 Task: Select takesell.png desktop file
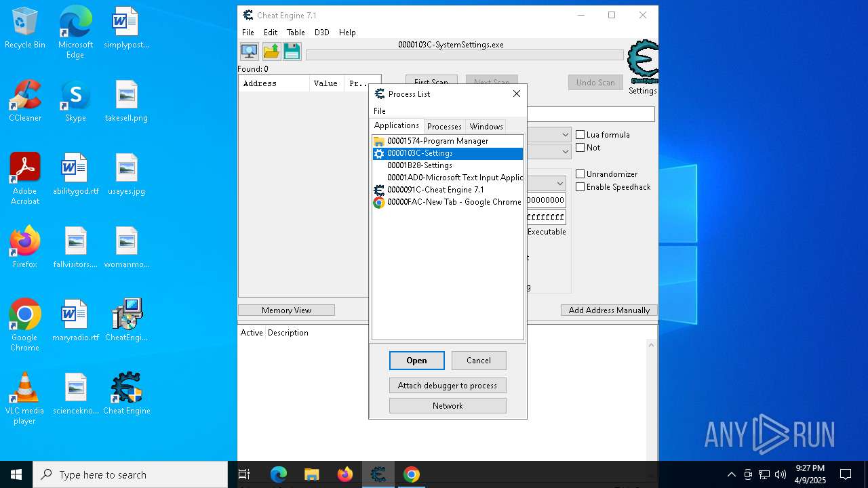(x=127, y=101)
